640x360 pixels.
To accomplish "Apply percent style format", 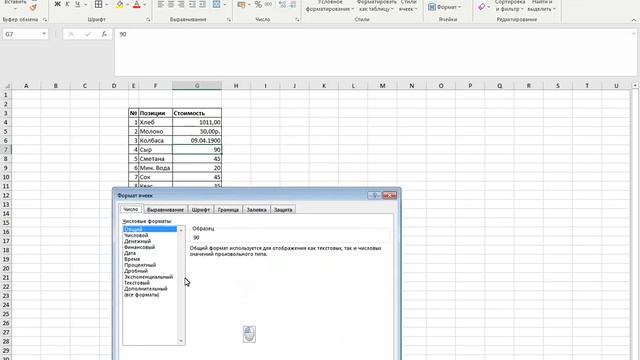I will [258, 4].
